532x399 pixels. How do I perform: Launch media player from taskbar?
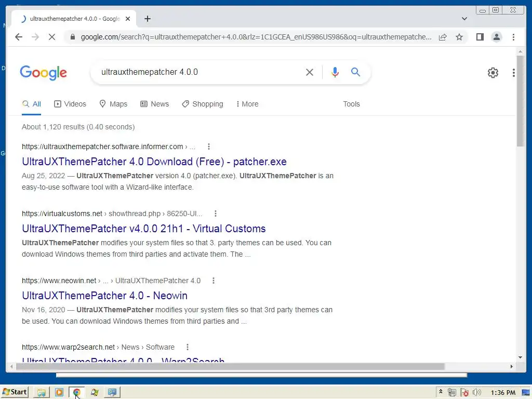click(x=59, y=393)
